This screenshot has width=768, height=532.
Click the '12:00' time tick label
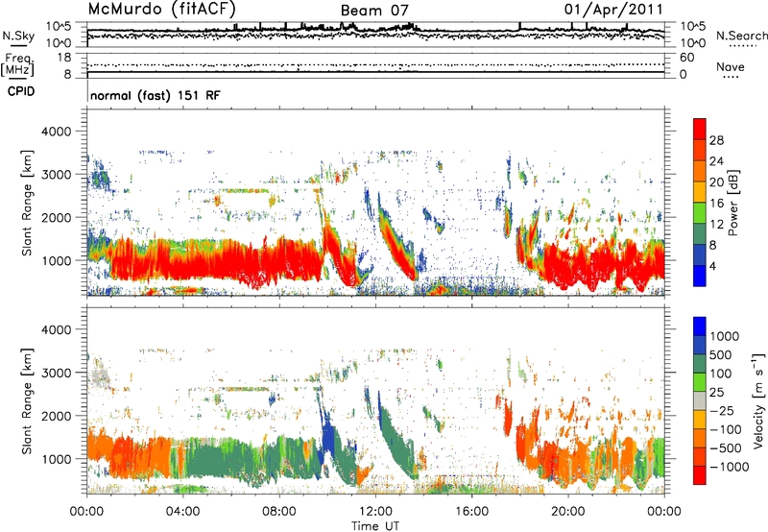coord(375,512)
